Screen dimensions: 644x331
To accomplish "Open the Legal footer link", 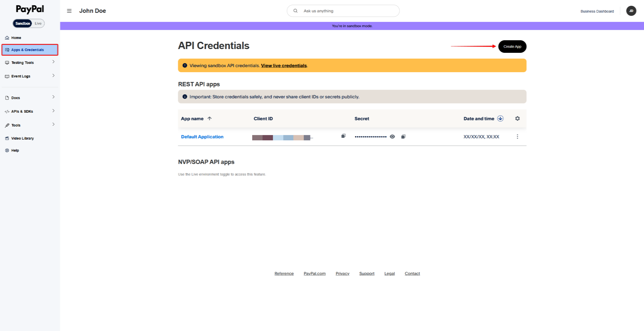I will (x=389, y=274).
